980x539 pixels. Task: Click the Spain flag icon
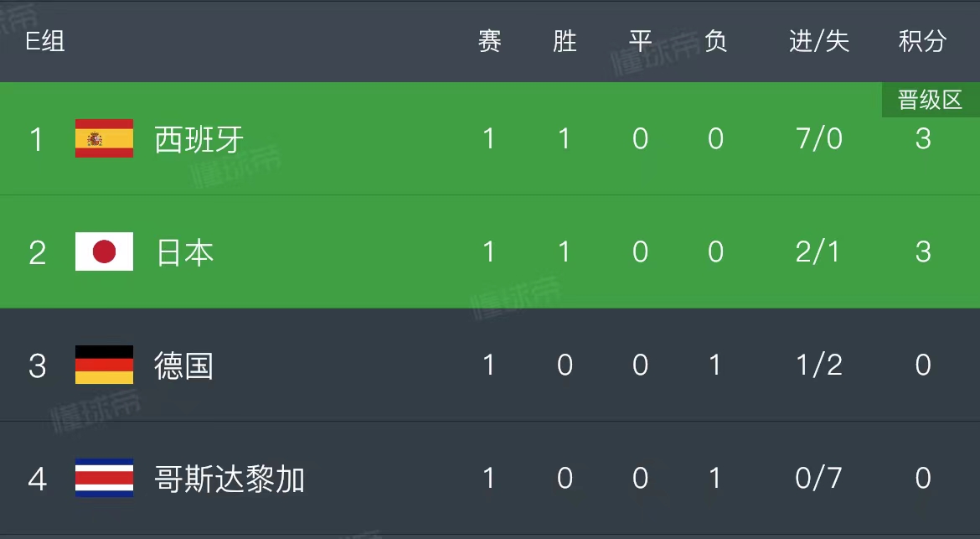(x=103, y=139)
